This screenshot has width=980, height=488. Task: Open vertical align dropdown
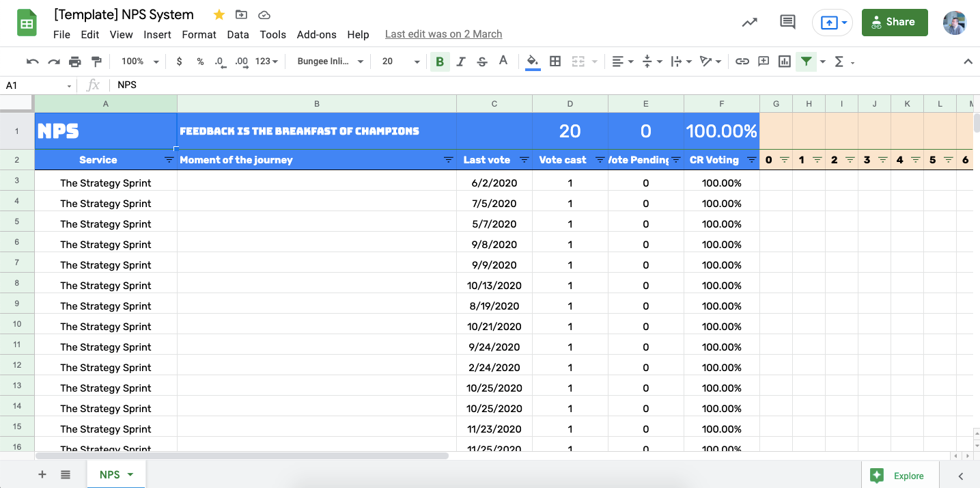click(653, 62)
